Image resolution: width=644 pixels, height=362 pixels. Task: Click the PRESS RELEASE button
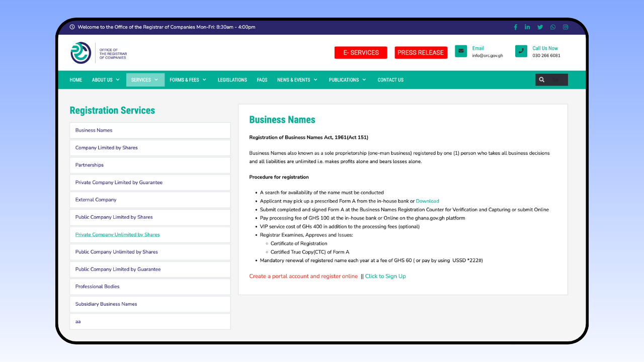point(421,52)
